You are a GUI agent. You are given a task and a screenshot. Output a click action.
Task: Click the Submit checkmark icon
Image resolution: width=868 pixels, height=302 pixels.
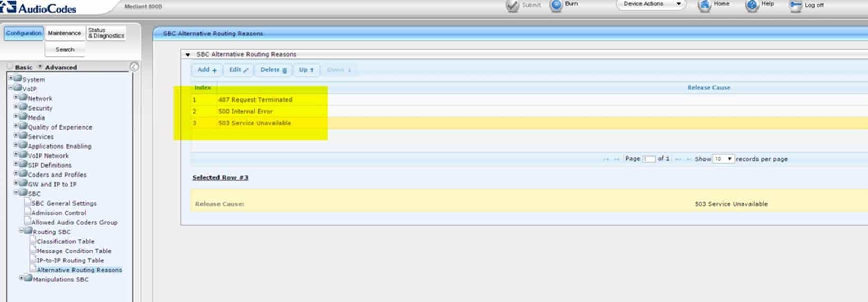(512, 5)
